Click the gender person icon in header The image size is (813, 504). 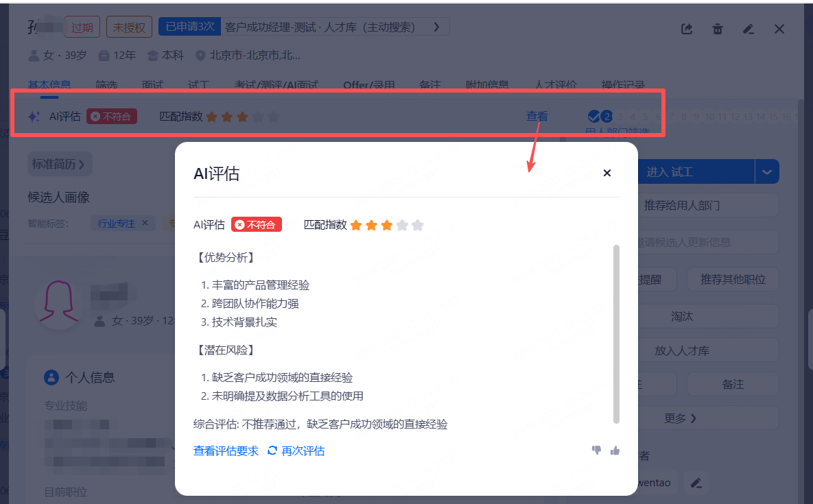click(34, 56)
